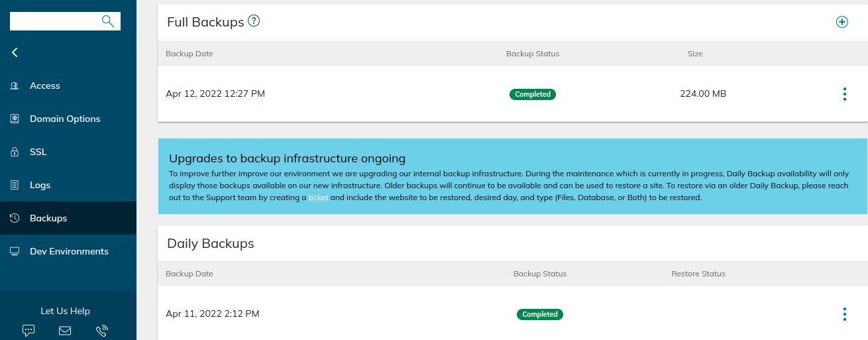The width and height of the screenshot is (868, 340).
Task: Click the Daily Backups heading
Action: coord(211,243)
